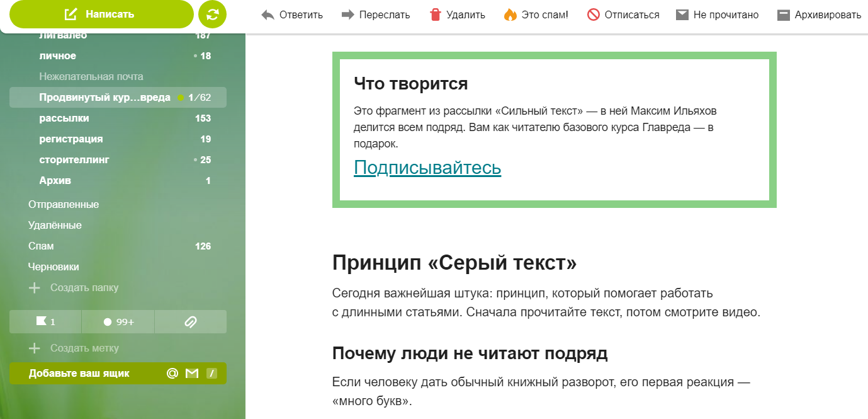Click the heading Почему люди не читают подряд

pyautogui.click(x=470, y=354)
